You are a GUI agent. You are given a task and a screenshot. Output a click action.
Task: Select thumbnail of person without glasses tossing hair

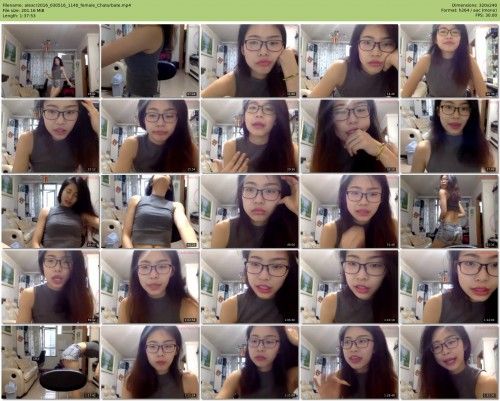point(50,211)
